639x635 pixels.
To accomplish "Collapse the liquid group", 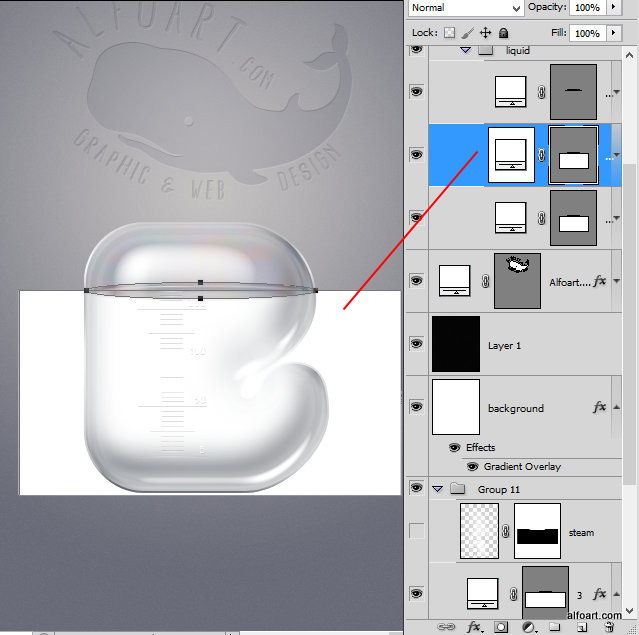I will (x=465, y=49).
